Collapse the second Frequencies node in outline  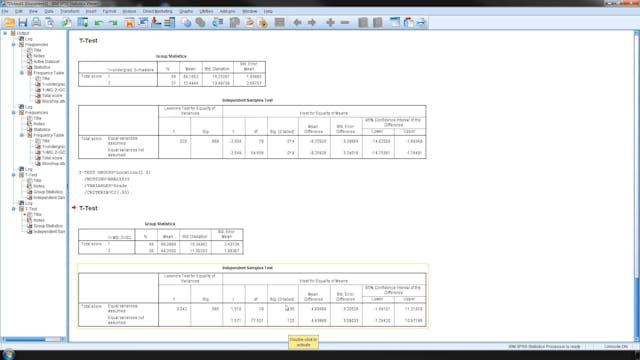point(13,112)
